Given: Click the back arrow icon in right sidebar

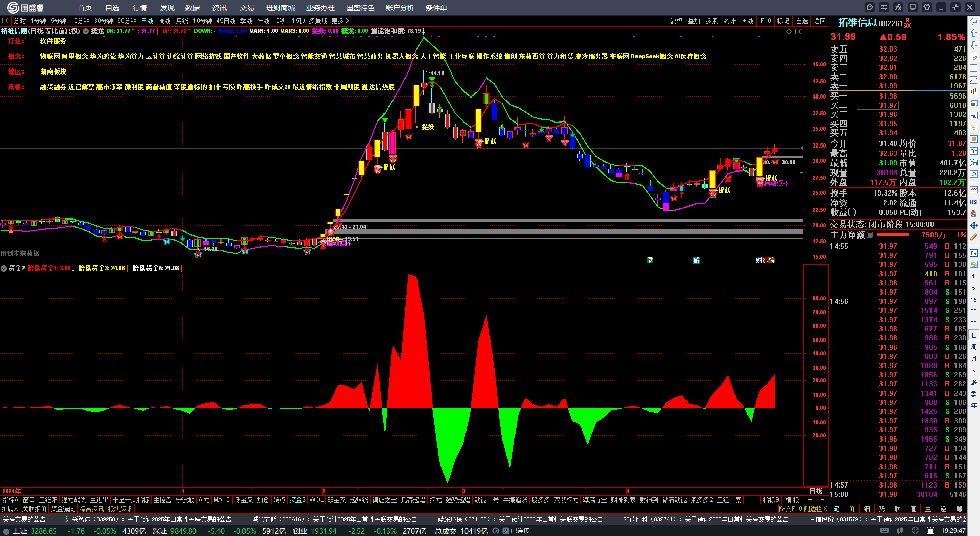Looking at the screenshot, I should tap(974, 21).
